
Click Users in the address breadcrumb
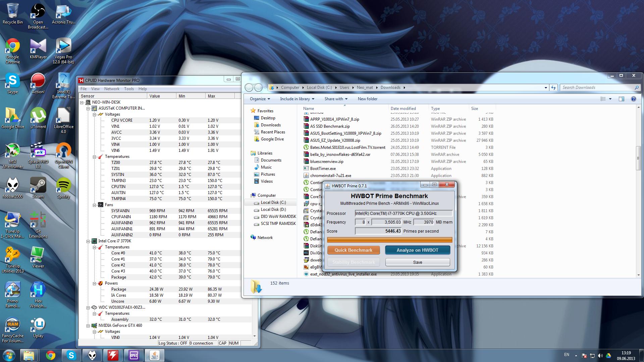coord(344,87)
